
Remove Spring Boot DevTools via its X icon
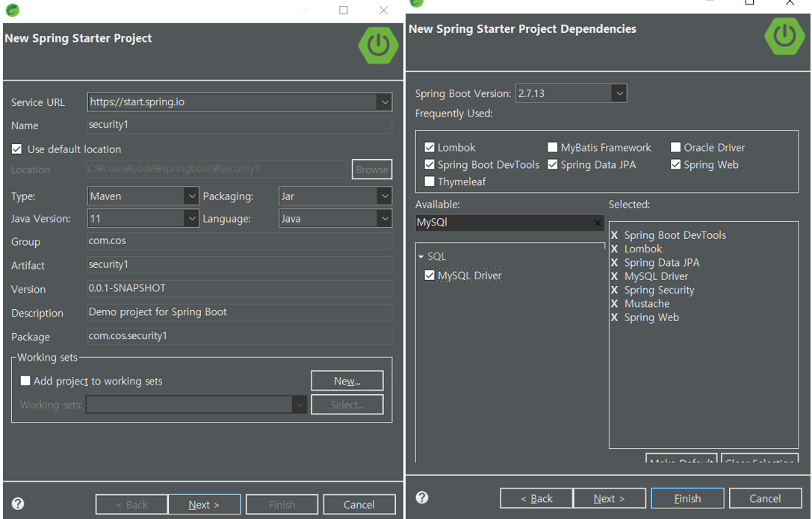click(614, 235)
